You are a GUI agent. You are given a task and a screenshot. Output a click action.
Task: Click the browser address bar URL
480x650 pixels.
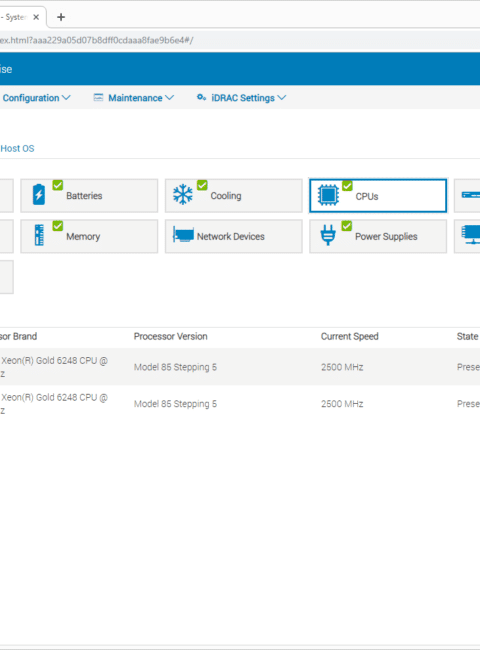pos(96,40)
